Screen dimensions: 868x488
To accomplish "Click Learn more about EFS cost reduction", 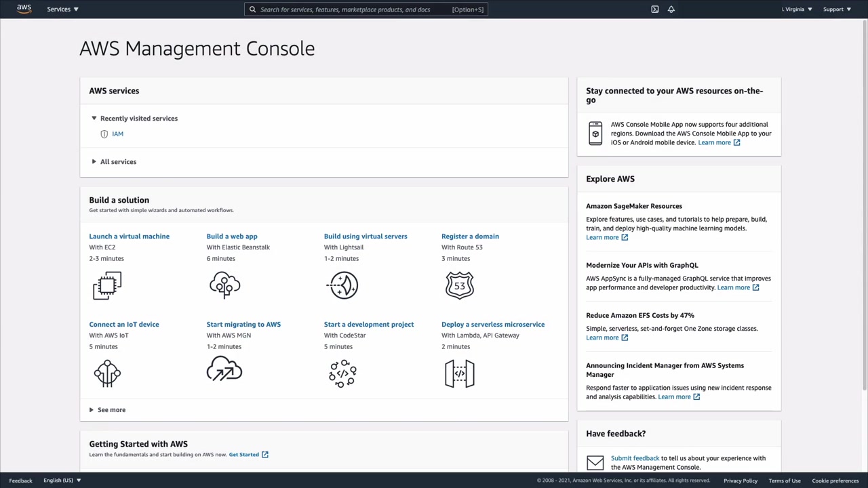I will [602, 338].
